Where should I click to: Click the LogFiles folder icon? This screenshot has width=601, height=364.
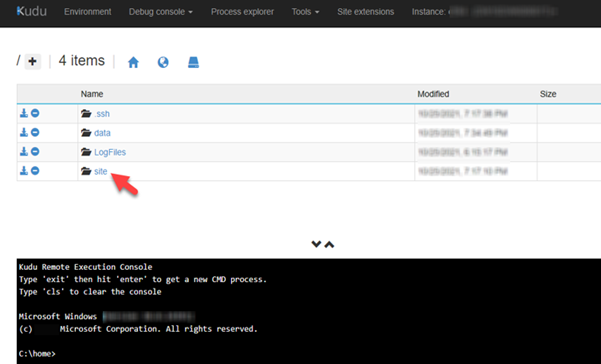pyautogui.click(x=86, y=152)
